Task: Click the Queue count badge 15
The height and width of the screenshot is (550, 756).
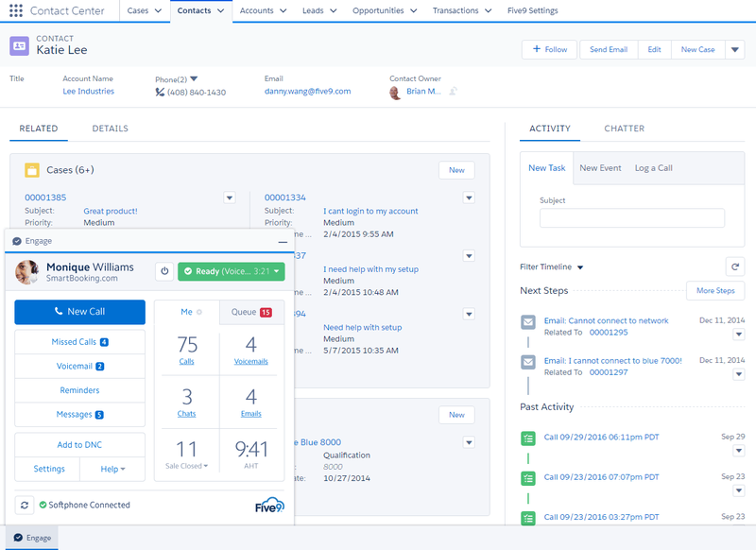Action: [x=266, y=313]
